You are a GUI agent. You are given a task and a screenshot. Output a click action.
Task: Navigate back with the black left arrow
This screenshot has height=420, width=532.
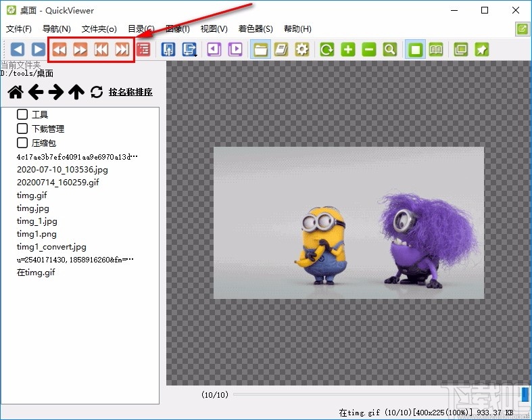click(36, 92)
